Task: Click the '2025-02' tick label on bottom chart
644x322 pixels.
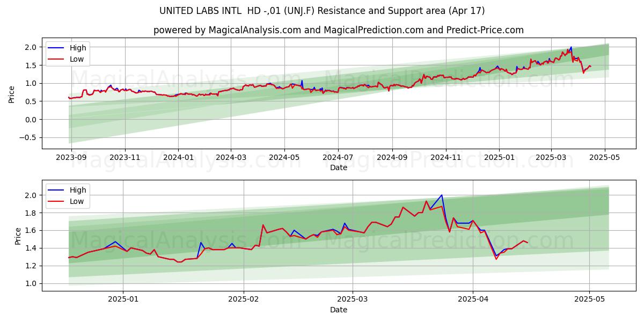Action: (x=244, y=299)
